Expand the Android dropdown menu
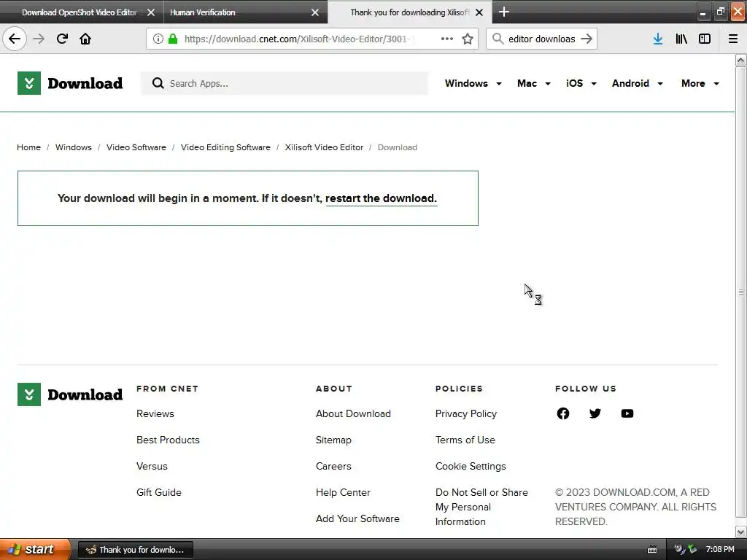 click(638, 83)
